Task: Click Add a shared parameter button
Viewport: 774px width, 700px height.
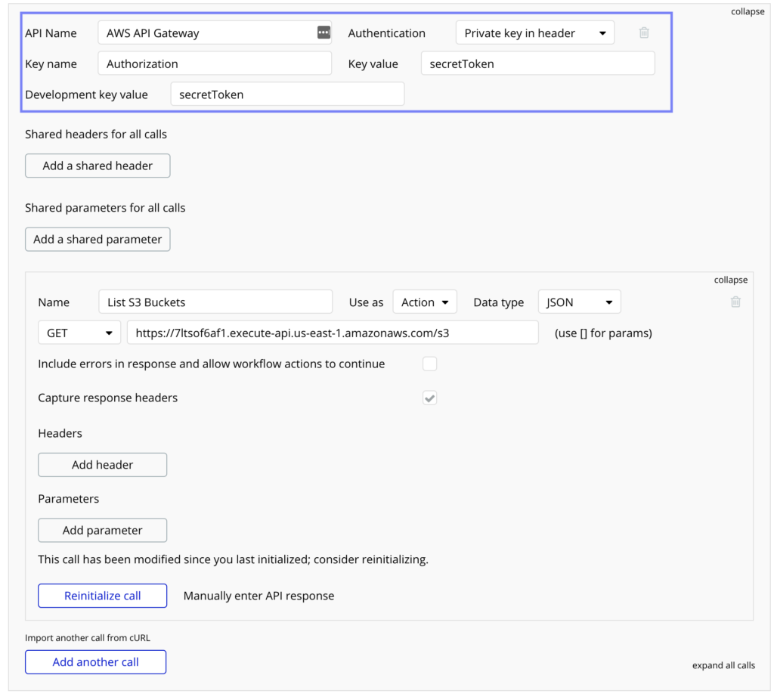Action: pyautogui.click(x=98, y=239)
